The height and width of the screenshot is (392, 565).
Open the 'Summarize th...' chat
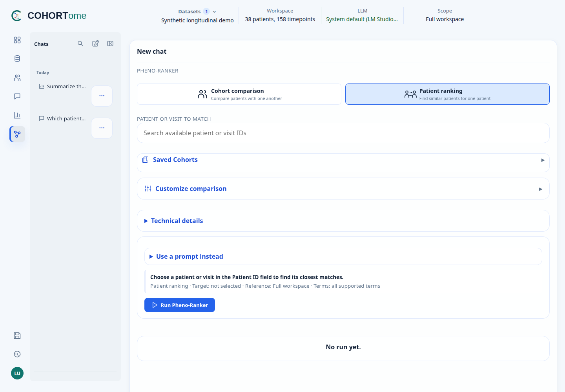[62, 86]
